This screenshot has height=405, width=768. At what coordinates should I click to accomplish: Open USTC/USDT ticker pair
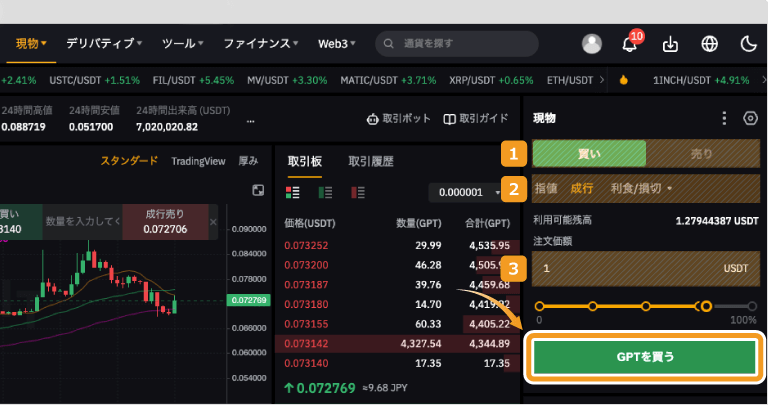pyautogui.click(x=95, y=80)
